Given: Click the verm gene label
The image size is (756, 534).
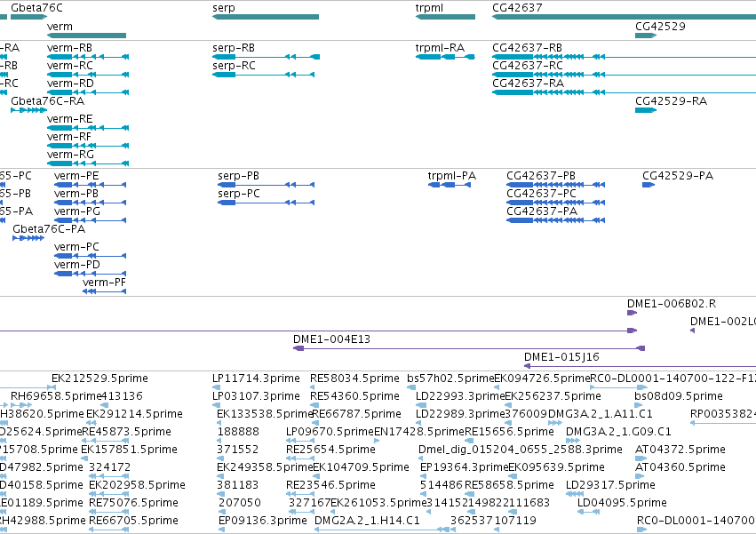Looking at the screenshot, I should 60,27.
